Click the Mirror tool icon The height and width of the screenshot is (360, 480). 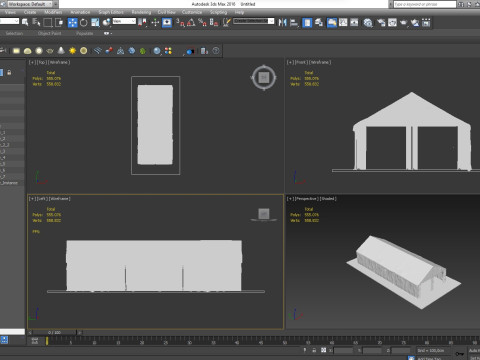(x=283, y=22)
